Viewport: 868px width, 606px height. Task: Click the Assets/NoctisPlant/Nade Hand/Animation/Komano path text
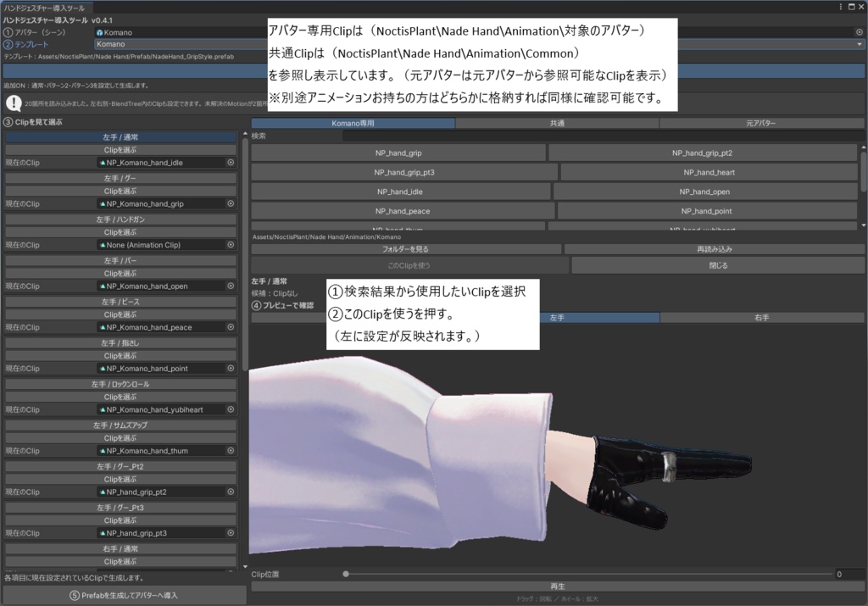pyautogui.click(x=326, y=236)
